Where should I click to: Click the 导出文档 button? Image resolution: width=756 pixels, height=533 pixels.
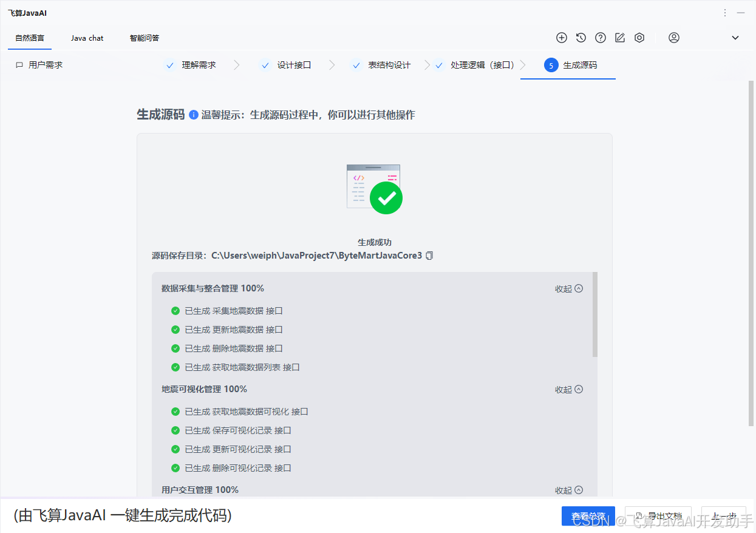pyautogui.click(x=658, y=516)
